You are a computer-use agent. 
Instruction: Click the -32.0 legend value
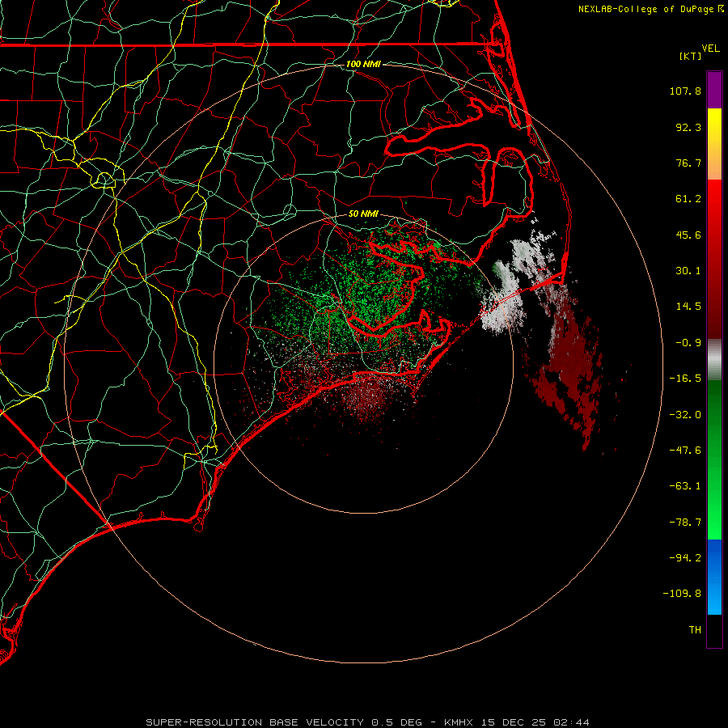tap(685, 415)
